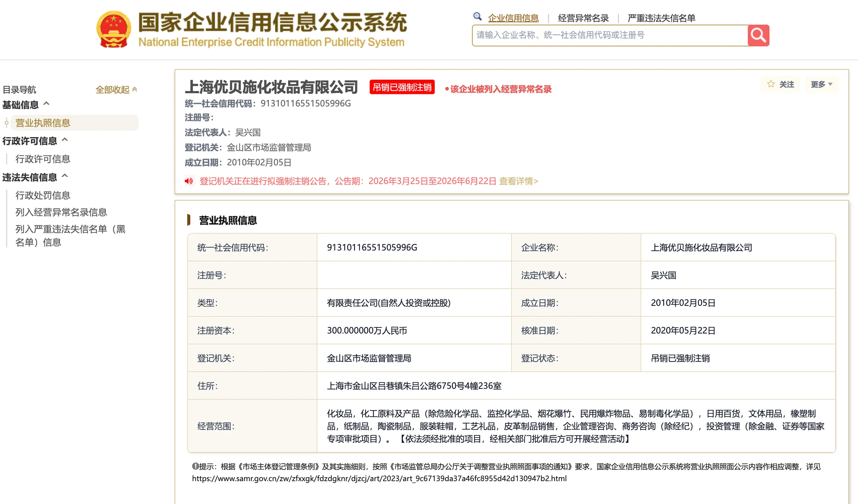Click the info icon before 提示

(x=195, y=466)
